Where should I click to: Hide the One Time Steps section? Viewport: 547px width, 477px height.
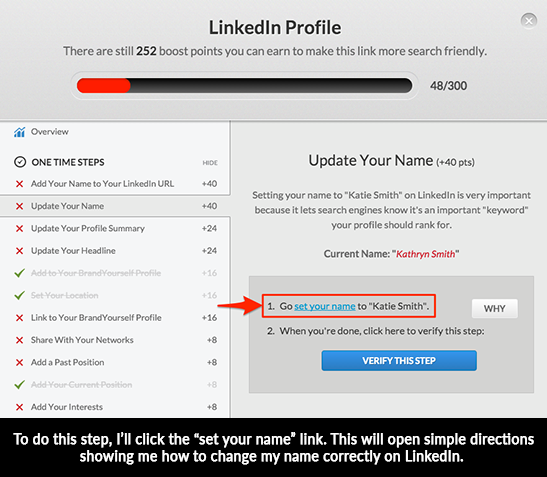210,163
